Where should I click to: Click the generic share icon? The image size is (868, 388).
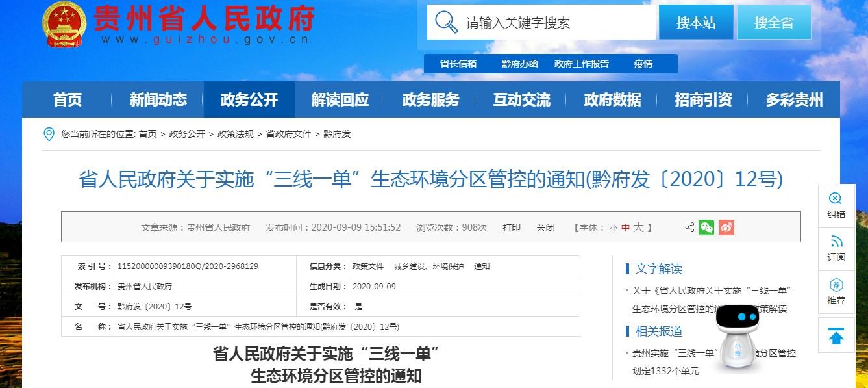(x=689, y=227)
